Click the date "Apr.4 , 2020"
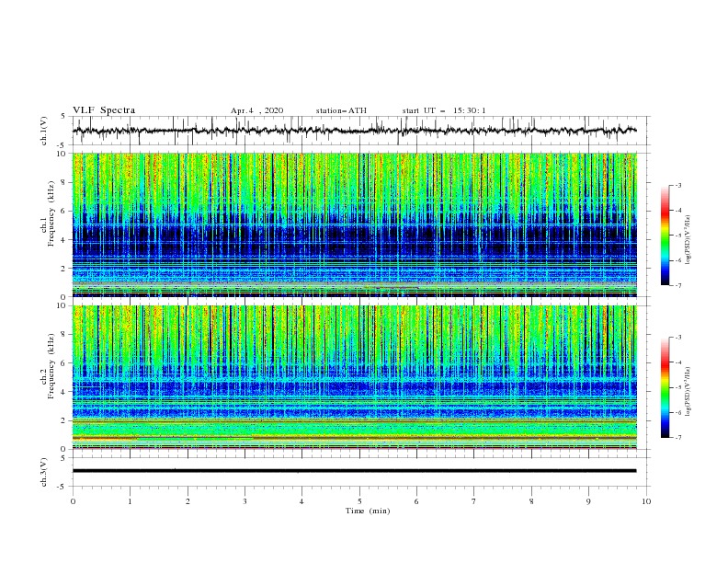 tap(256, 110)
